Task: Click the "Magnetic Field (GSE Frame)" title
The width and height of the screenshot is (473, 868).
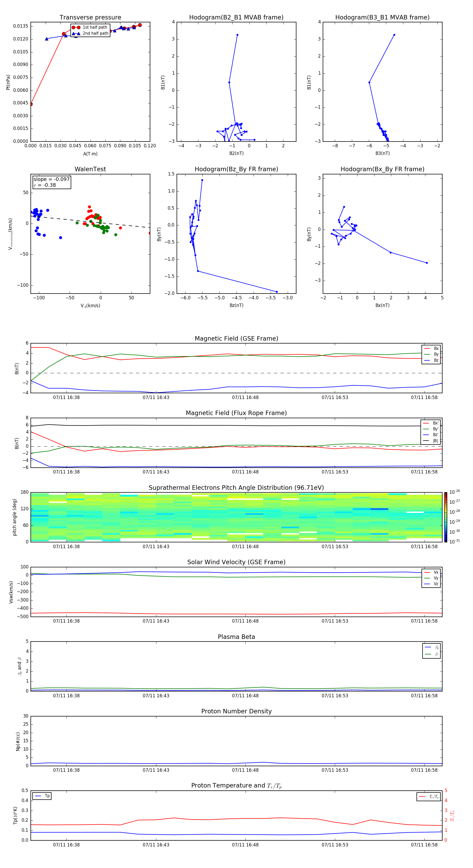Action: pos(236,339)
